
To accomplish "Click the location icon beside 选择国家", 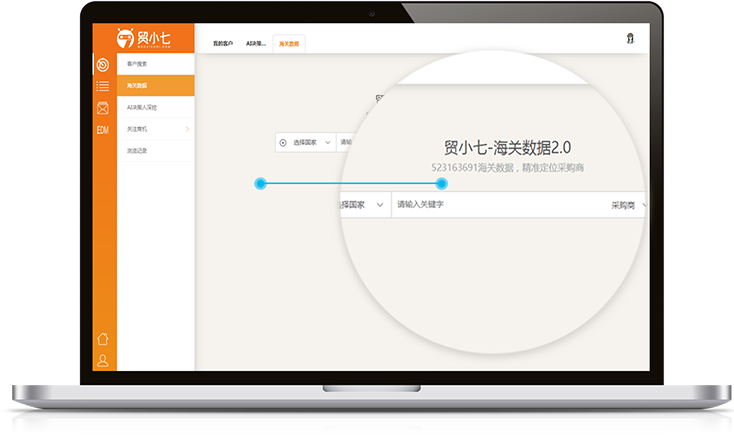I will (283, 143).
